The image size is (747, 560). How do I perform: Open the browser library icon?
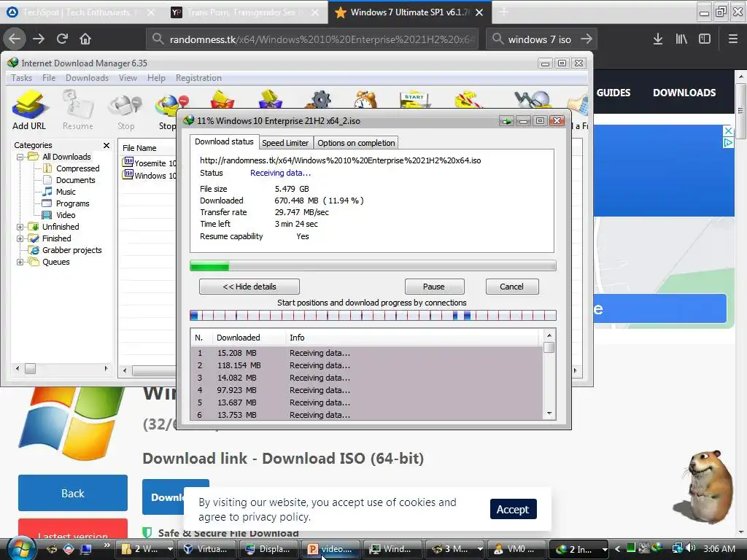(x=681, y=39)
